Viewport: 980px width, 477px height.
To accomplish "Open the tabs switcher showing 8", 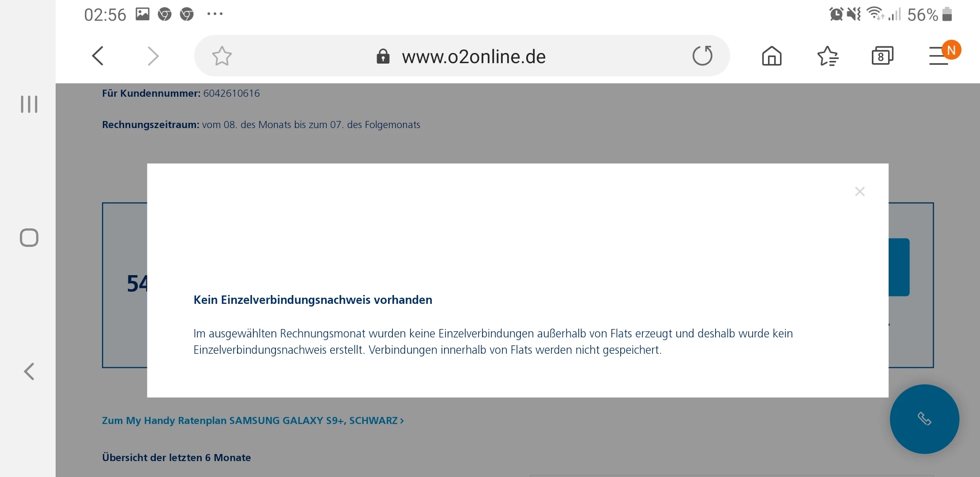I will click(x=882, y=56).
